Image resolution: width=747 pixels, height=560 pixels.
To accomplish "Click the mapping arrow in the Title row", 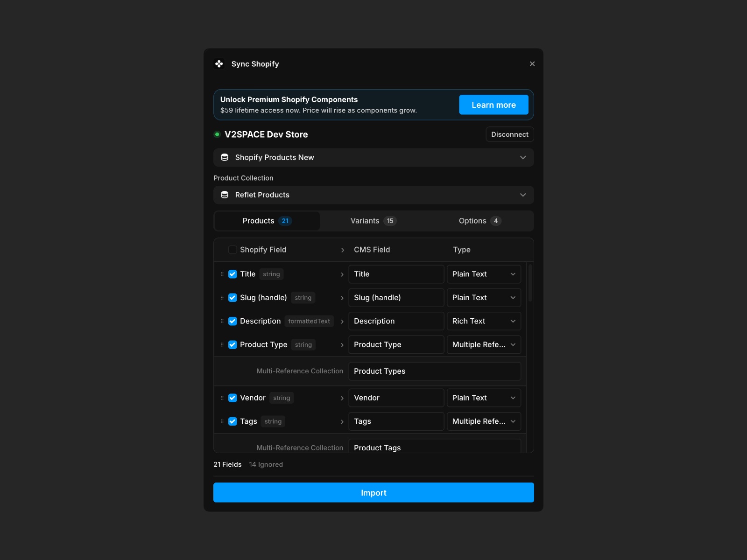I will click(342, 275).
